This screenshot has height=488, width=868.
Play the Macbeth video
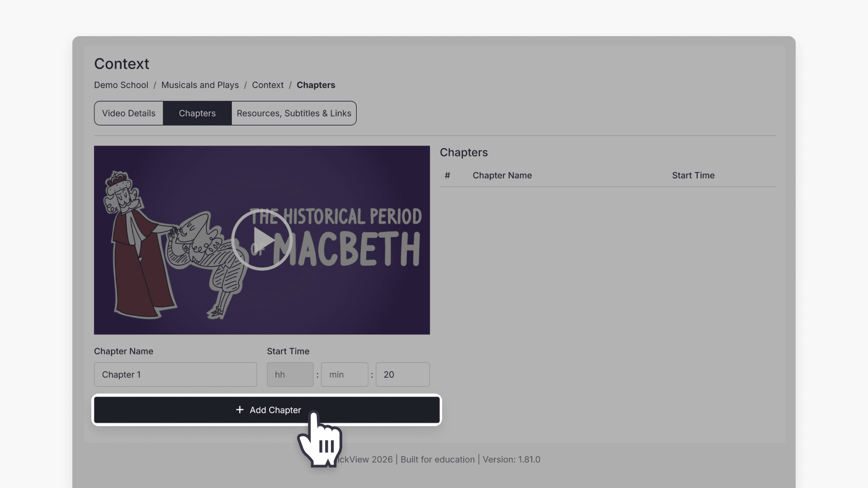click(x=262, y=240)
